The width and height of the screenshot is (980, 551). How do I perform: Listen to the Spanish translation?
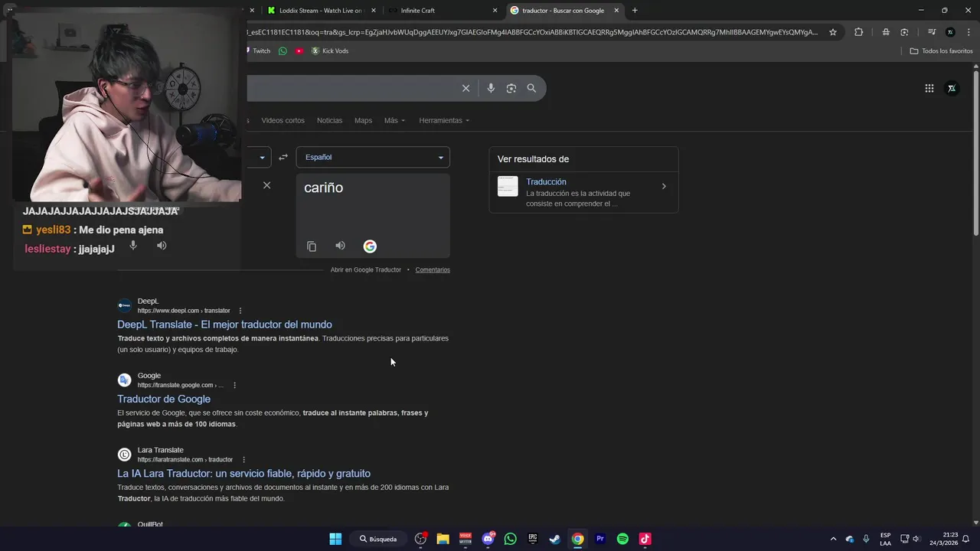[x=340, y=246]
